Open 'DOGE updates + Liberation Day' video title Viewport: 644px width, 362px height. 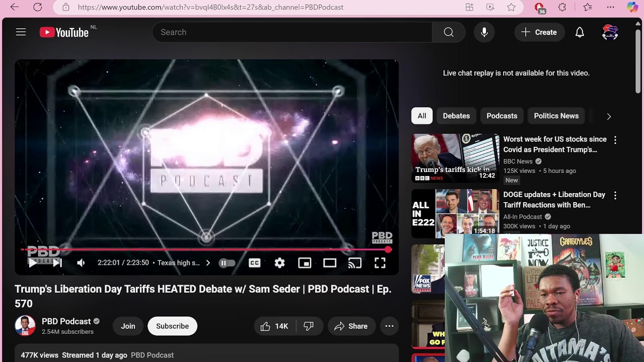[x=554, y=200]
